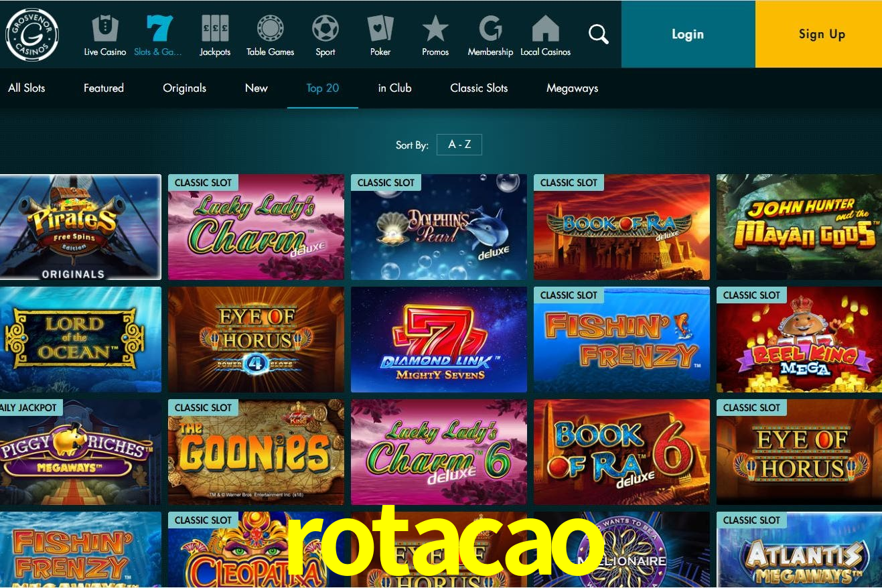Image resolution: width=882 pixels, height=588 pixels.
Task: Launch The Goonies slot thumbnail
Action: (x=256, y=452)
